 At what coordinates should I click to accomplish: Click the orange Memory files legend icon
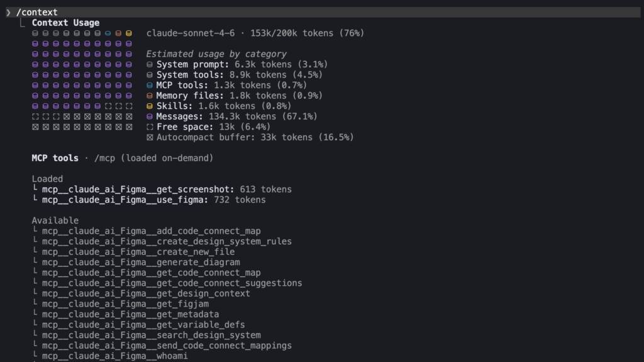point(150,96)
